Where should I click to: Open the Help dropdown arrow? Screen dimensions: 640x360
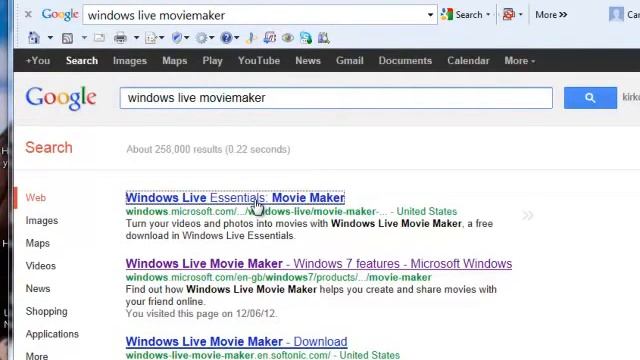(236, 38)
